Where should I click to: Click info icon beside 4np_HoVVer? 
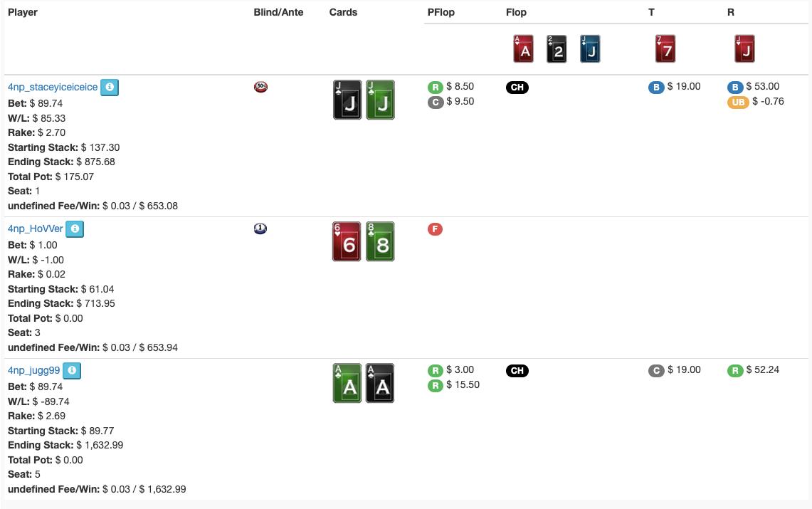point(75,229)
